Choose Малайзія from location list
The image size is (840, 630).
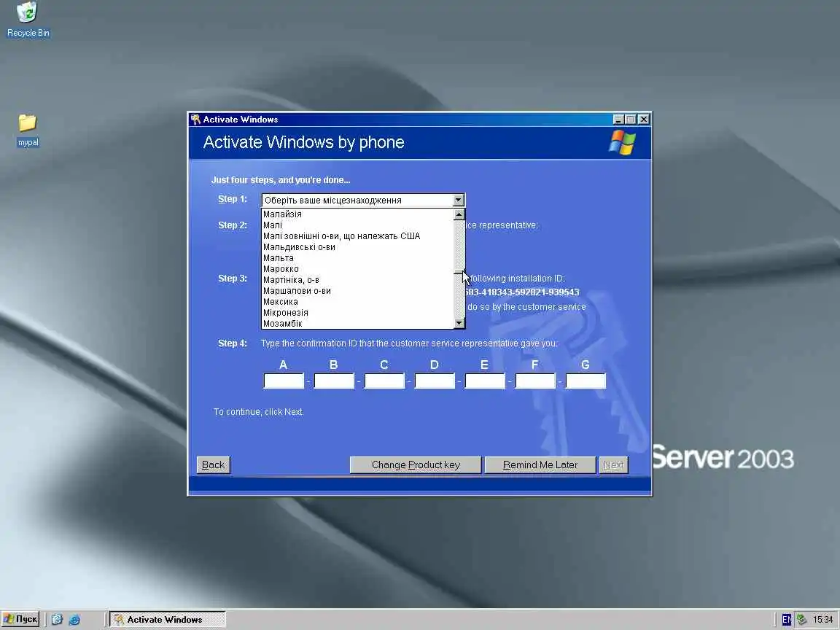pos(357,214)
